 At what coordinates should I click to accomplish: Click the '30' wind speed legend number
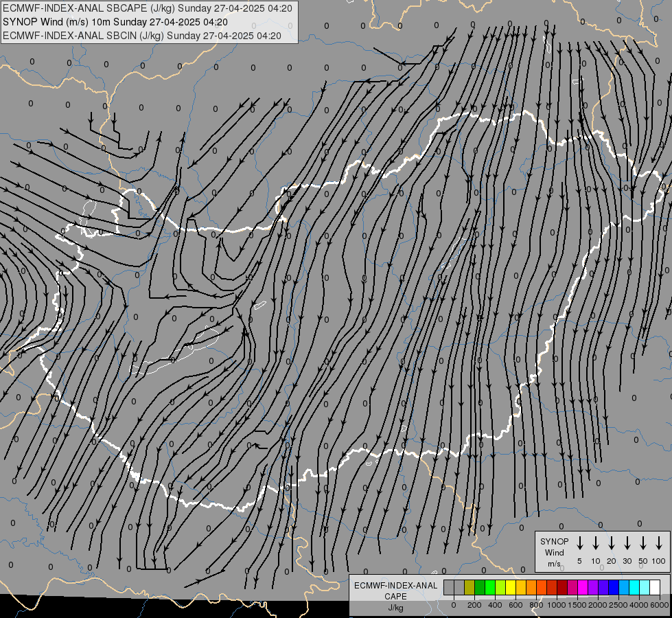(x=627, y=561)
